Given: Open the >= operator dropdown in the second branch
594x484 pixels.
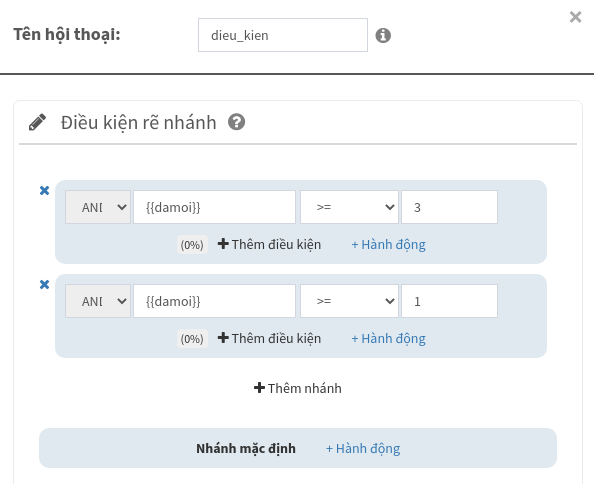Looking at the screenshot, I should tap(349, 301).
